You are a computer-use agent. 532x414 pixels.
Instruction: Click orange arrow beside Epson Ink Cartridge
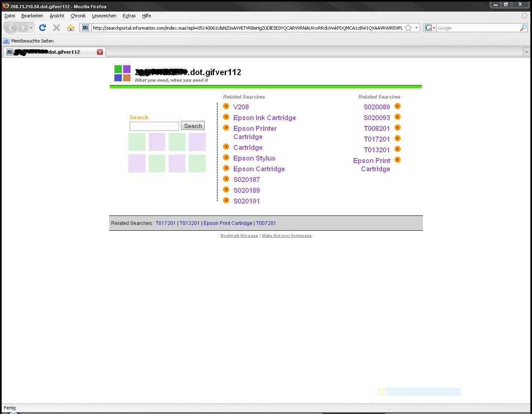coord(226,117)
